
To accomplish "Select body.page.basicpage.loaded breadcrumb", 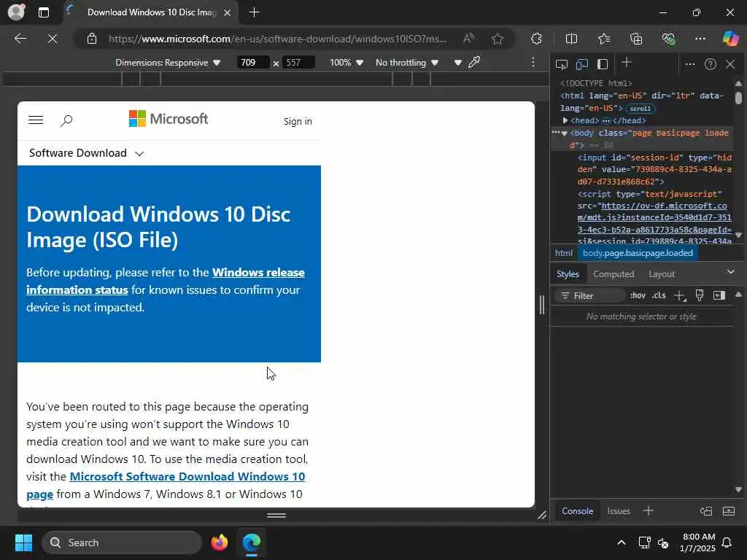I will pyautogui.click(x=638, y=253).
